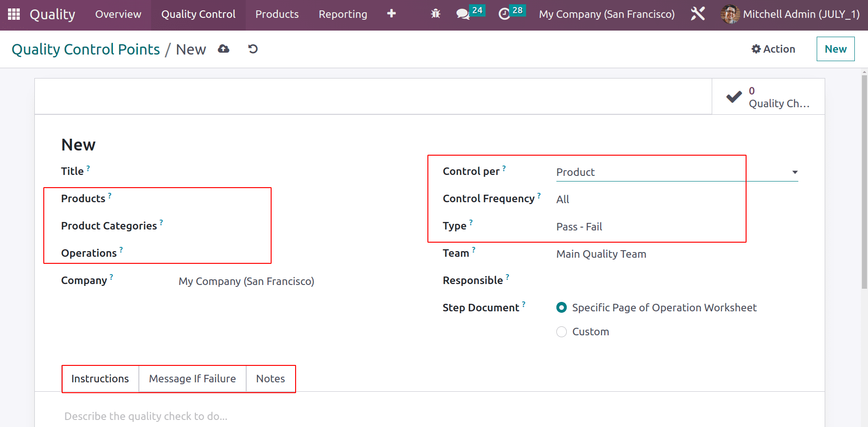Open the bug debug tools icon
The height and width of the screenshot is (427, 868).
(435, 14)
